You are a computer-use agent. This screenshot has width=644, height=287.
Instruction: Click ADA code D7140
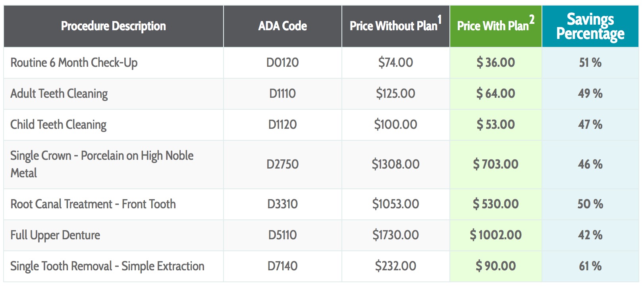point(282,266)
